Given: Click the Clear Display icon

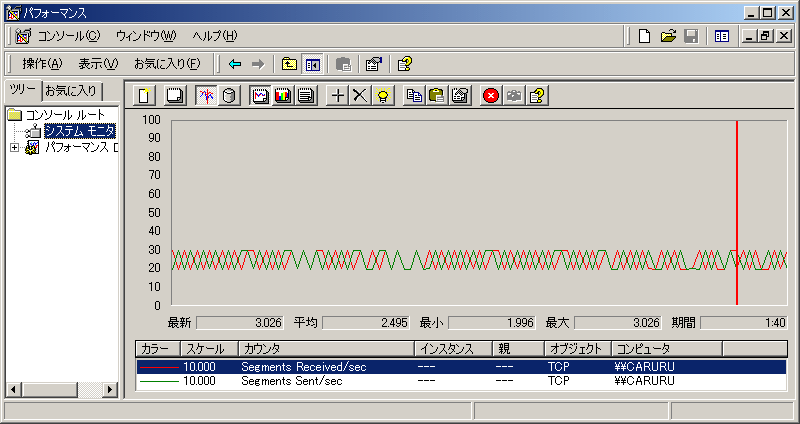Looking at the screenshot, I should coord(174,96).
